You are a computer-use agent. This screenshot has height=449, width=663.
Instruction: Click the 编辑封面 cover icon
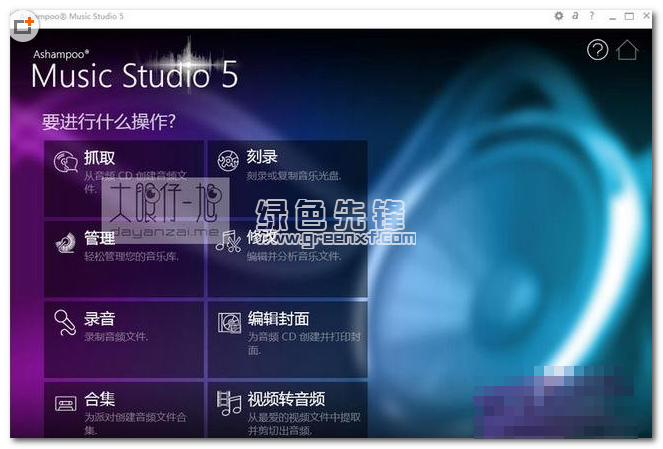tap(229, 323)
